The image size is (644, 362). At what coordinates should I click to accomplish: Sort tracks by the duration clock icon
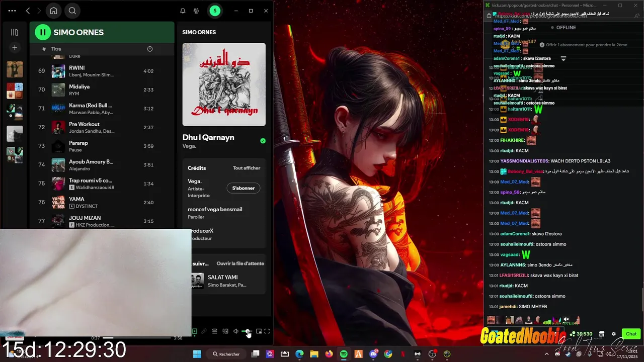click(x=149, y=49)
